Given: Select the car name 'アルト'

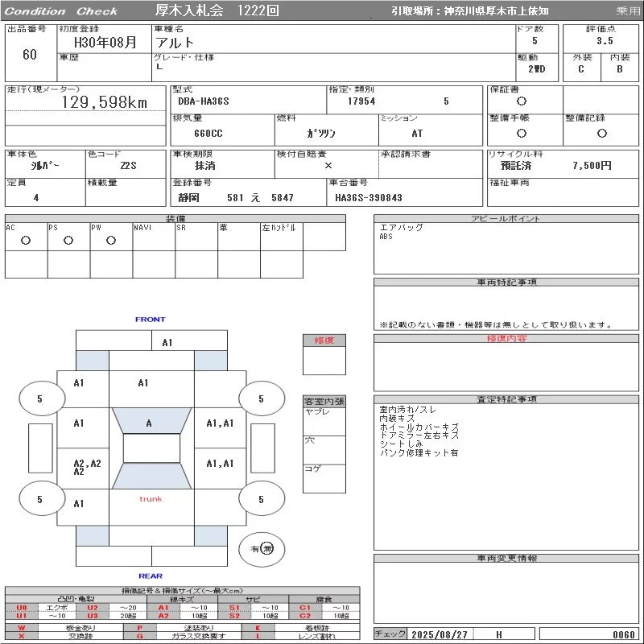Looking at the screenshot, I should (x=174, y=43).
